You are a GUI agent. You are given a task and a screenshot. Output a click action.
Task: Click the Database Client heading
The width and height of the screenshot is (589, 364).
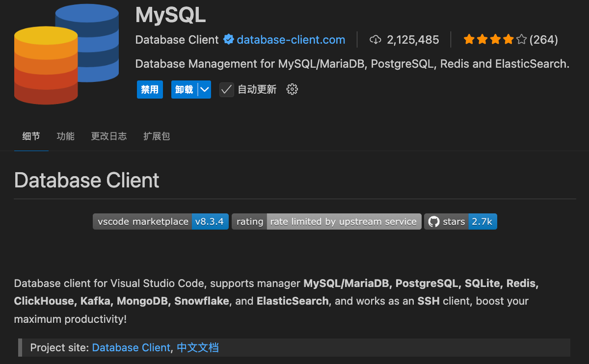[87, 180]
